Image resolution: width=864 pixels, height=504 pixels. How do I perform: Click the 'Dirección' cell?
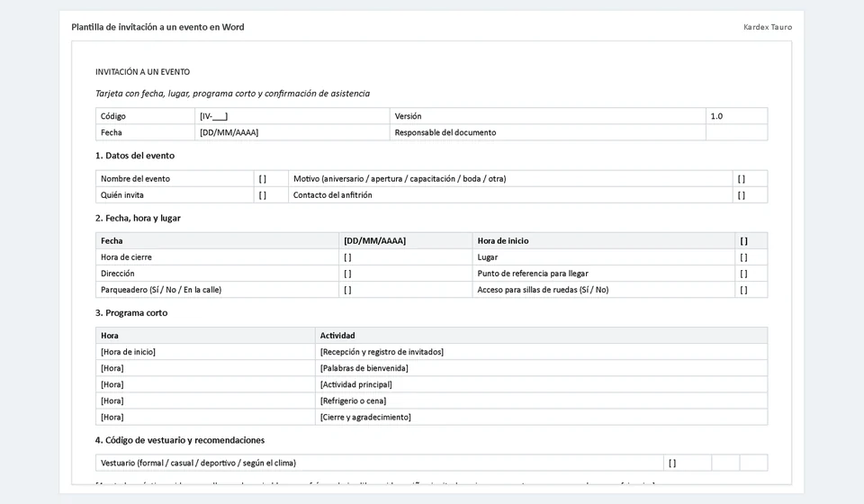[x=217, y=274]
